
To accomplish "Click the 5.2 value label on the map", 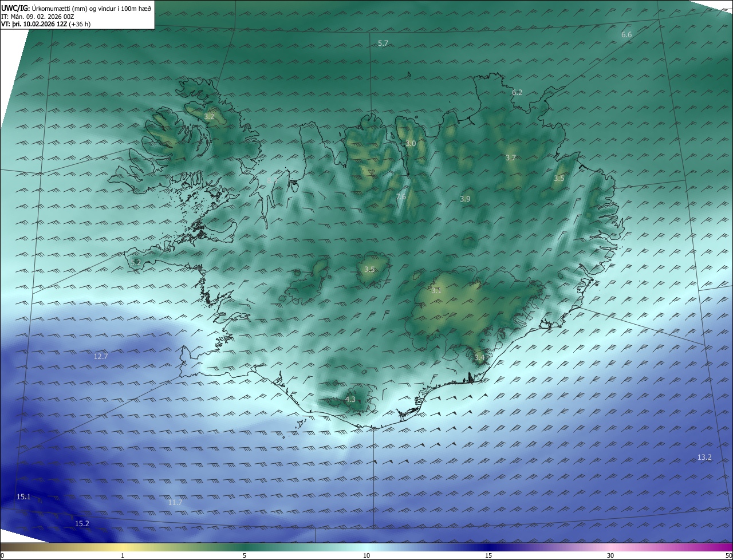I will coord(136,262).
